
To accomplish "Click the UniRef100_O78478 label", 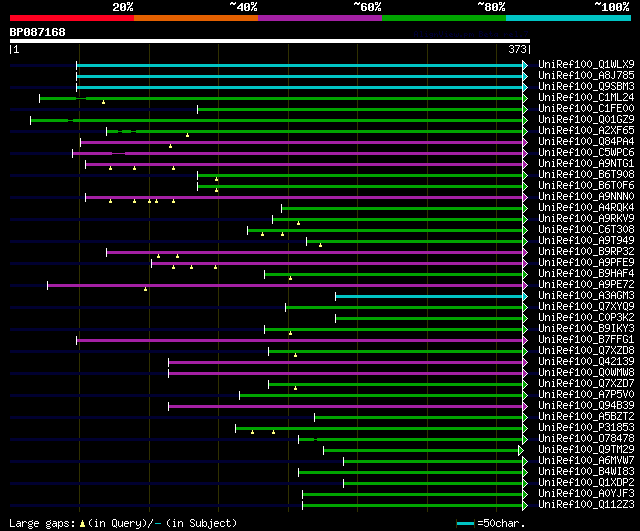I will 586,439.
